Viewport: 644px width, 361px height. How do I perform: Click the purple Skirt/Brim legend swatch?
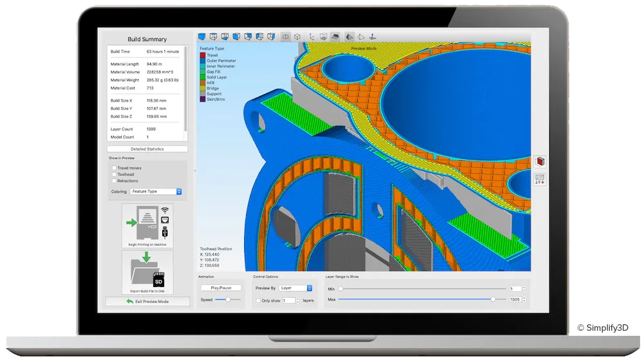pyautogui.click(x=202, y=99)
